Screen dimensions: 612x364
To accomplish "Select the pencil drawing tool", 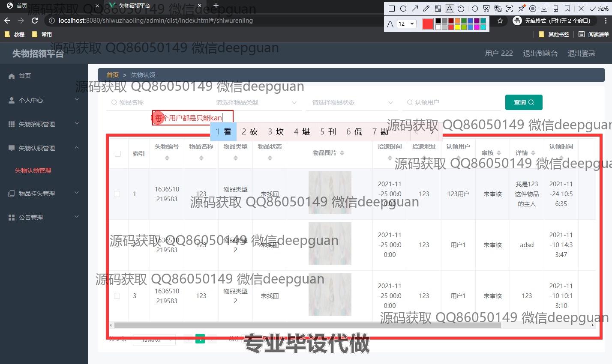I will tap(426, 9).
